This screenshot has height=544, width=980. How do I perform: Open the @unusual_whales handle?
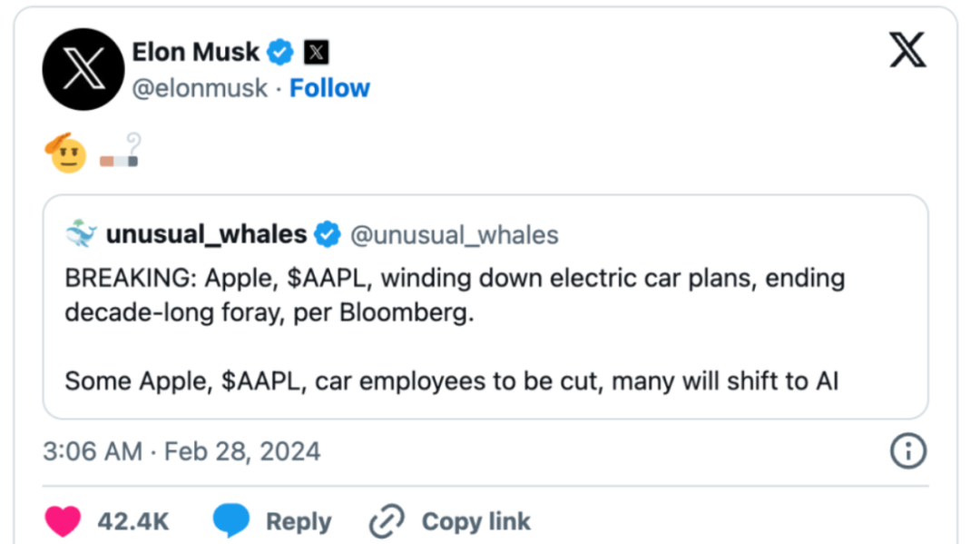(455, 235)
